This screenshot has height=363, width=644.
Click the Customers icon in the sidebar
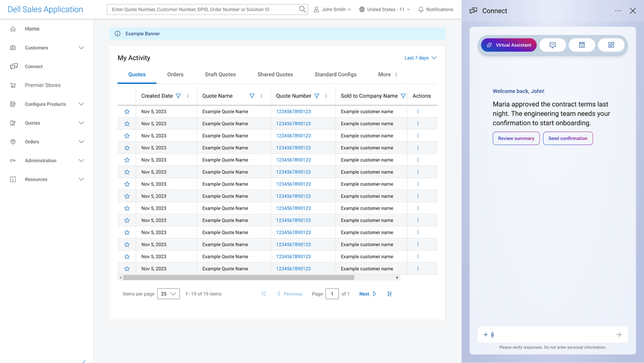click(13, 48)
